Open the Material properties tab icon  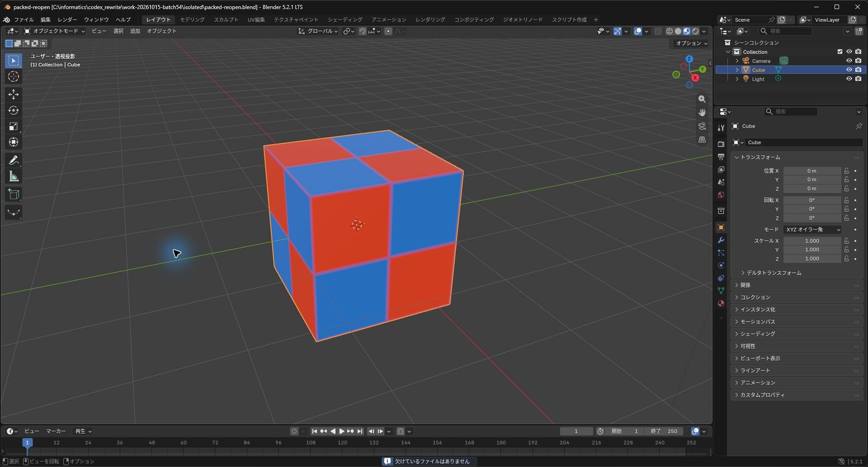[721, 303]
